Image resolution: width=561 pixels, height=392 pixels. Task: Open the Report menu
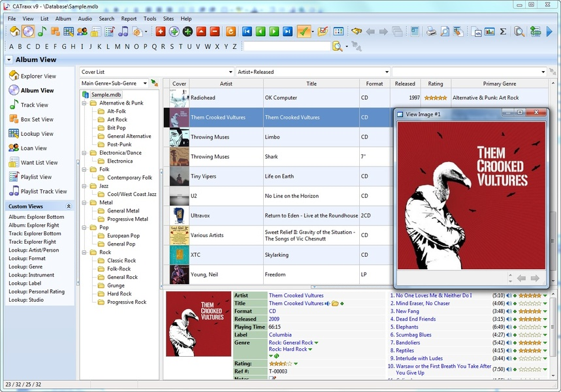pyautogui.click(x=127, y=18)
